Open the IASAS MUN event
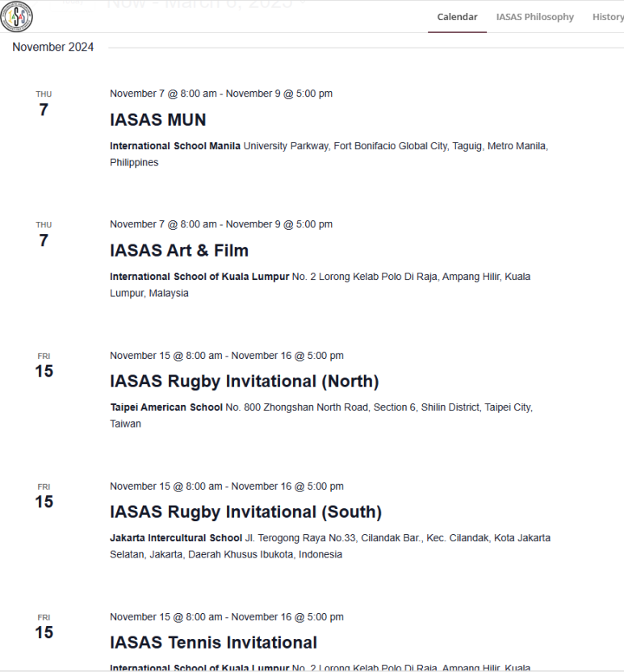This screenshot has width=624, height=672. 158,119
